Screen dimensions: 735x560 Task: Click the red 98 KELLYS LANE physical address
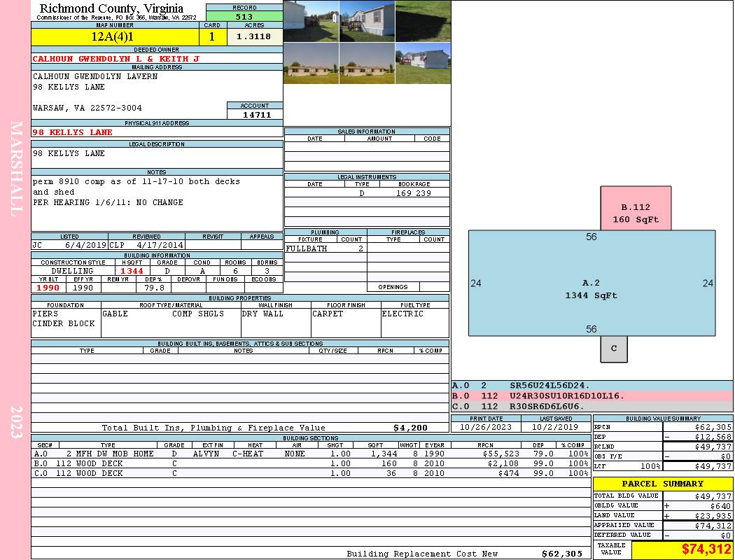(73, 132)
